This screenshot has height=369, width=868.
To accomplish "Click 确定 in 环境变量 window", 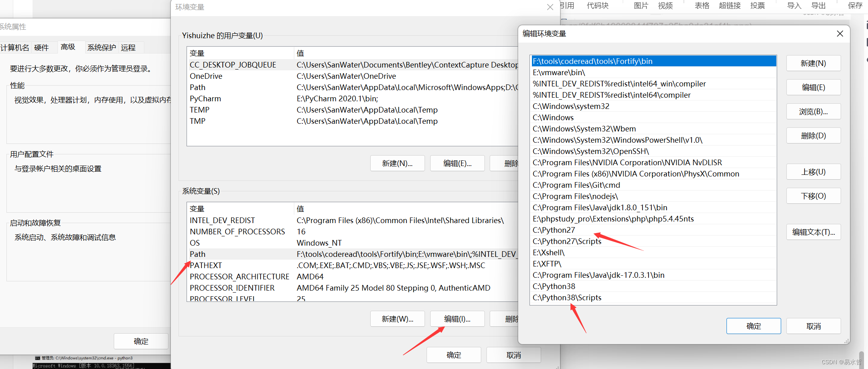I will coord(453,355).
